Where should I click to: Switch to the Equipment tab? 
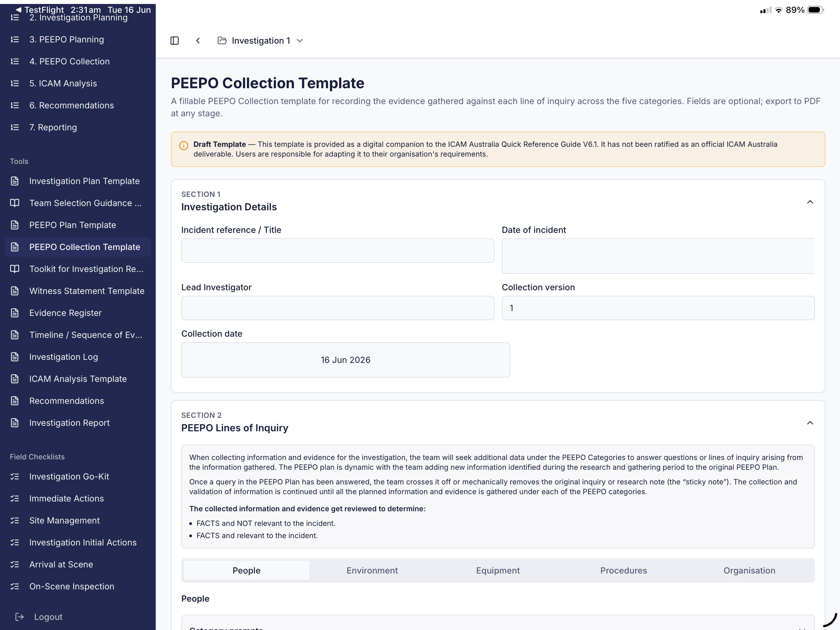point(498,570)
